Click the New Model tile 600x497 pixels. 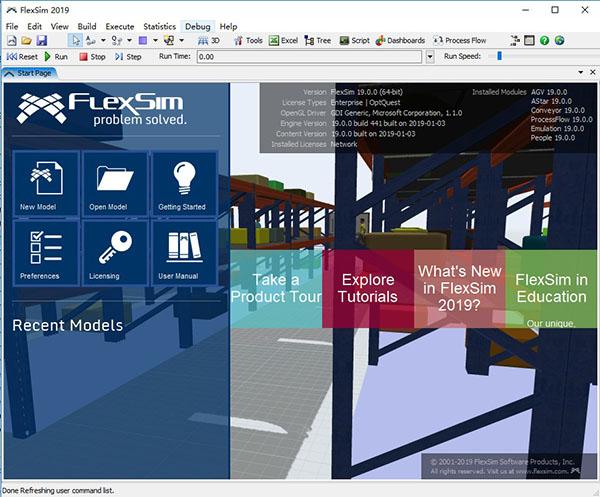[44, 183]
